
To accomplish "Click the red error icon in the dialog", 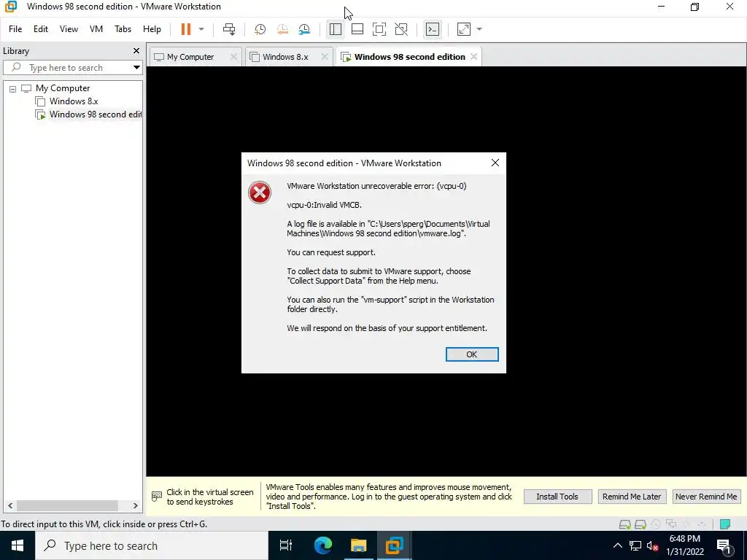I will [x=260, y=192].
